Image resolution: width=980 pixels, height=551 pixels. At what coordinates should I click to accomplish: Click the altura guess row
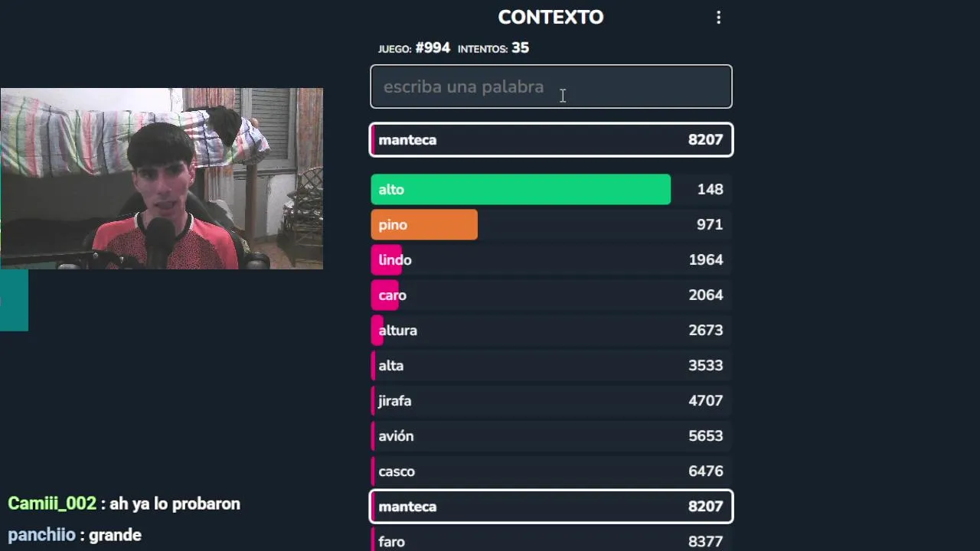tap(550, 331)
